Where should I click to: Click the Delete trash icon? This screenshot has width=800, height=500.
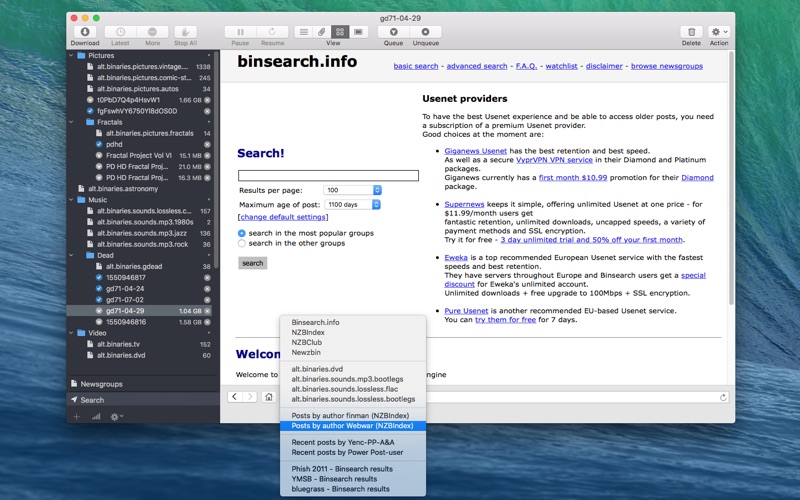tap(691, 32)
